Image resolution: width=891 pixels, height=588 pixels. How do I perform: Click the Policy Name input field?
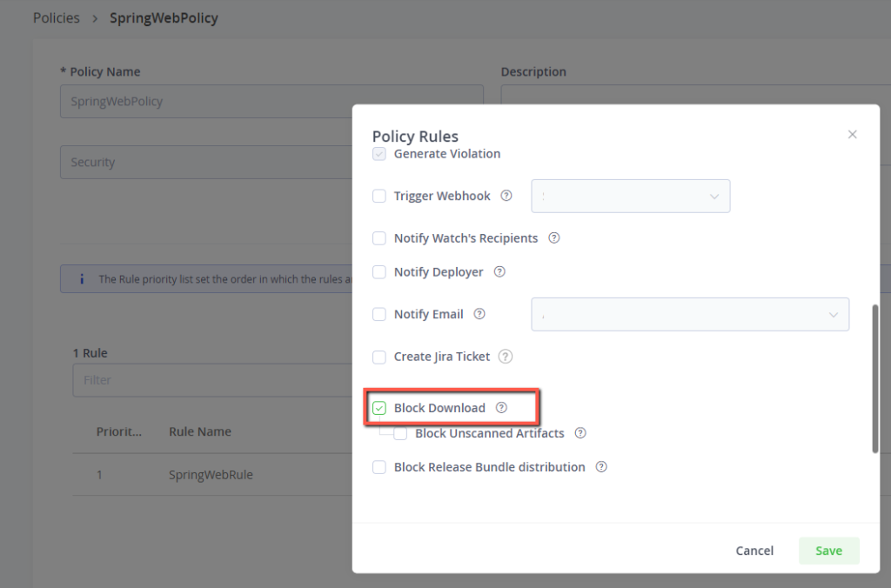pos(271,102)
